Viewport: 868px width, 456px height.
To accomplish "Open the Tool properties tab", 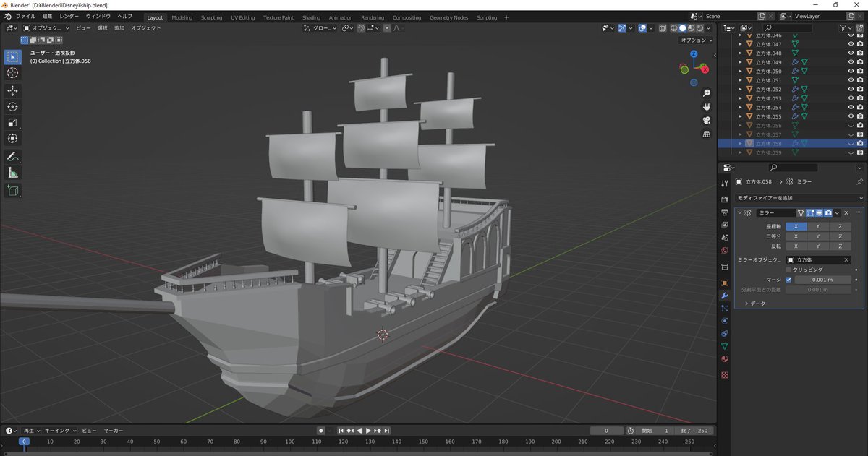I will (724, 184).
